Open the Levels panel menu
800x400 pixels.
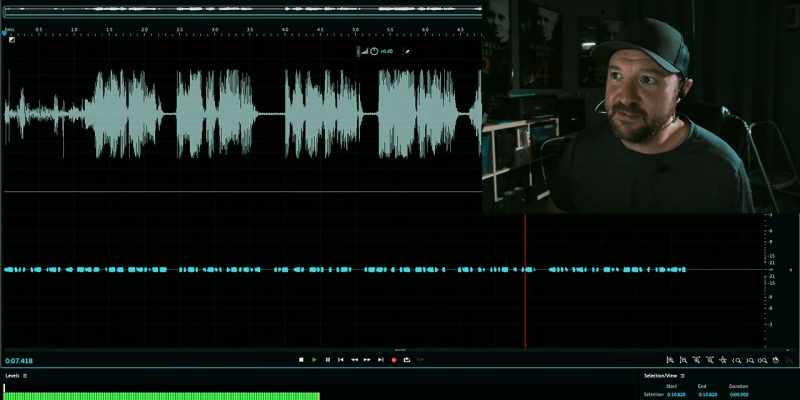point(25,376)
